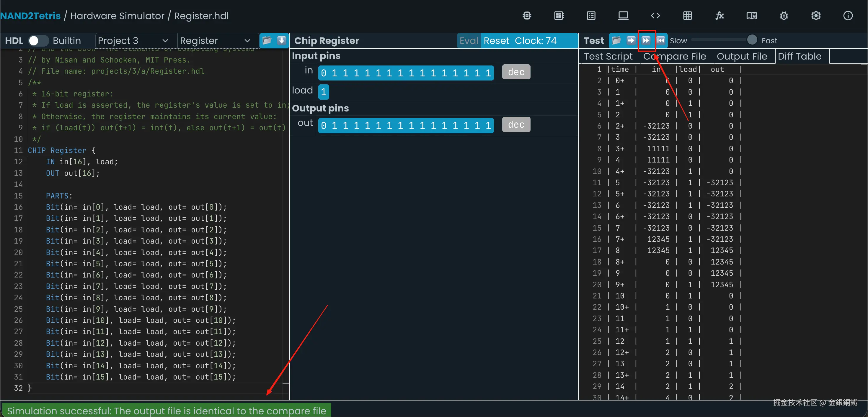The width and height of the screenshot is (868, 417).
Task: Switch to Output File tab
Action: [742, 56]
